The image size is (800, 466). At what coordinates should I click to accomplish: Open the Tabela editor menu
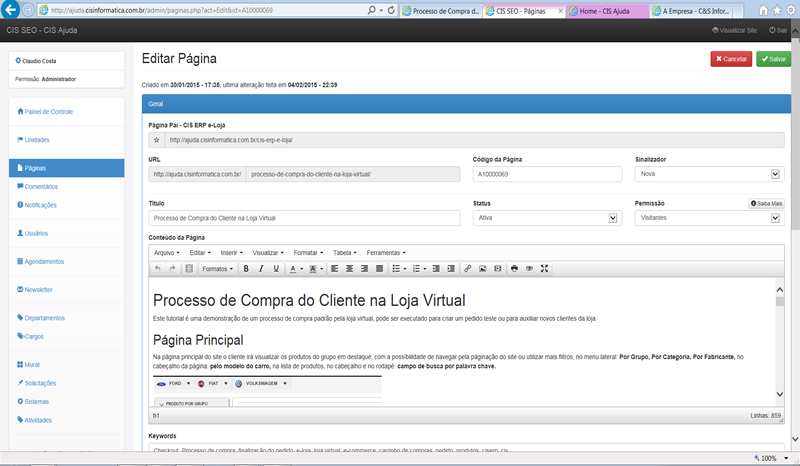point(345,253)
